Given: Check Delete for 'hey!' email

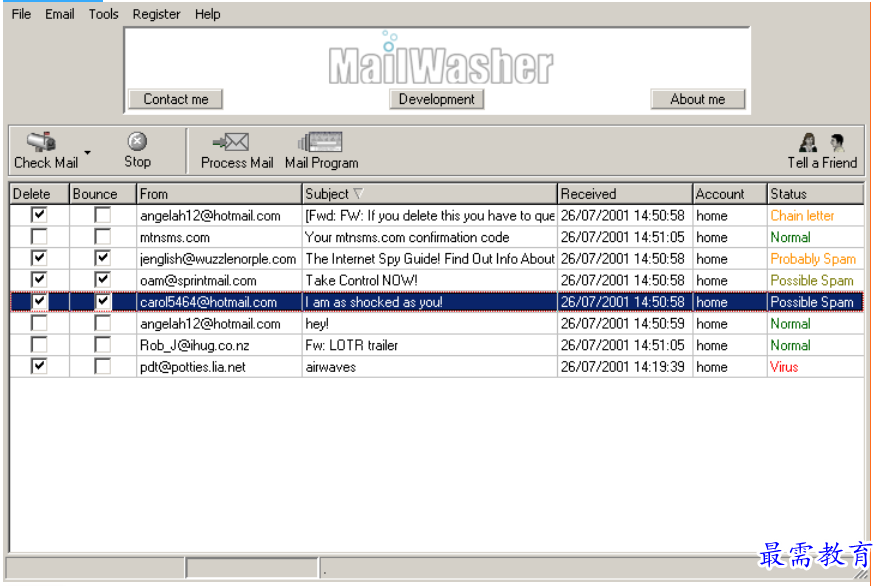Looking at the screenshot, I should [x=39, y=323].
